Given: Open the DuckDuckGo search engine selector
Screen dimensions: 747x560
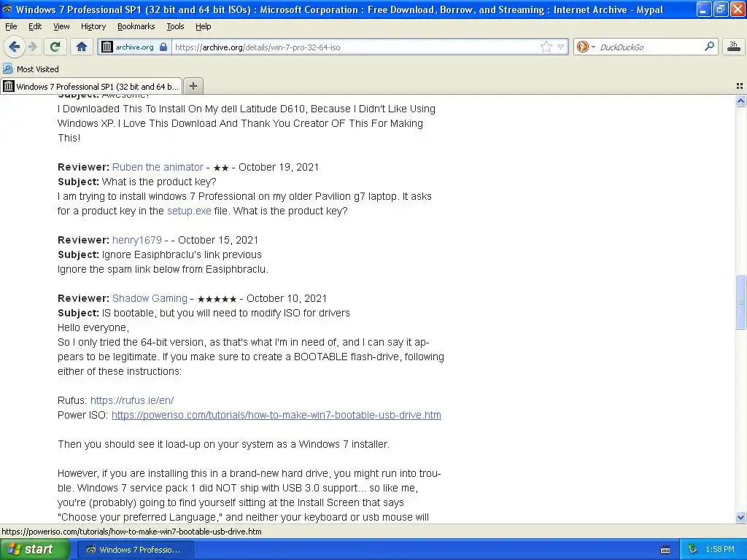Looking at the screenshot, I should click(586, 47).
